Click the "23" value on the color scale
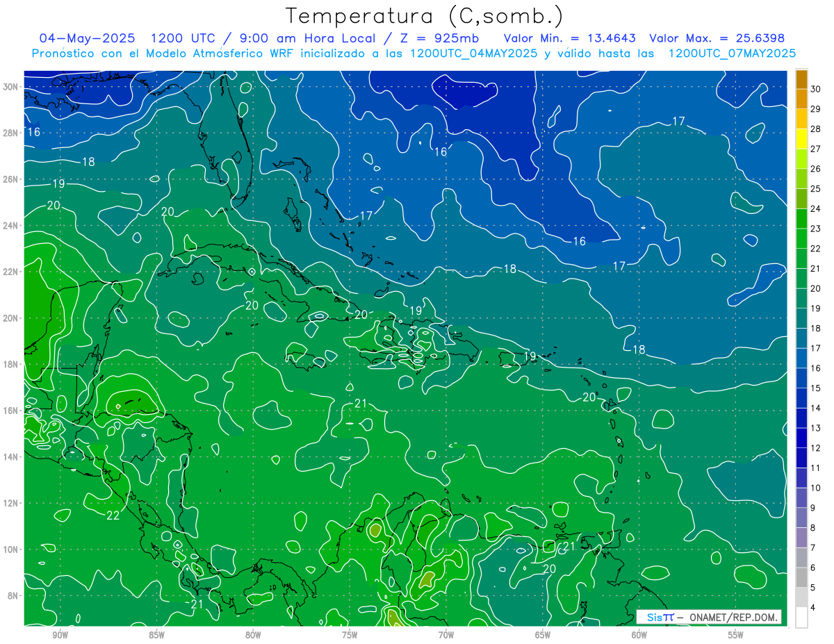Screen dimensions: 834x644 [x=816, y=229]
